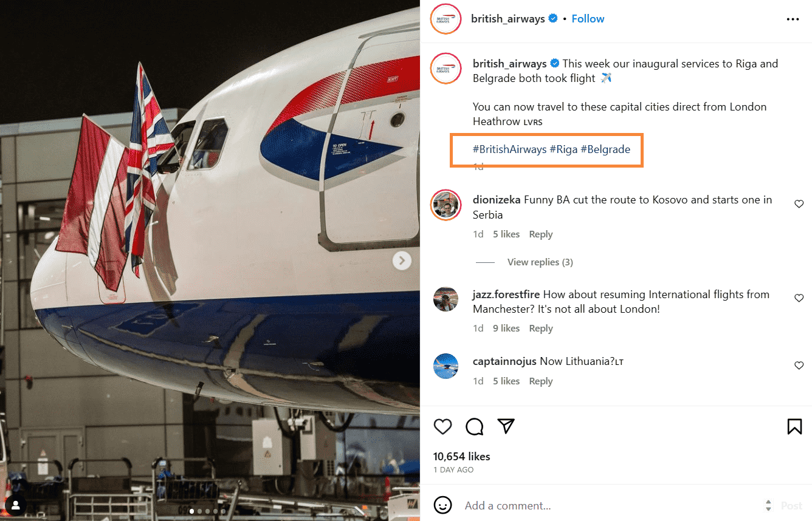Open comments via the speech bubble icon
Viewport: 812px width, 521px height.
pyautogui.click(x=474, y=426)
